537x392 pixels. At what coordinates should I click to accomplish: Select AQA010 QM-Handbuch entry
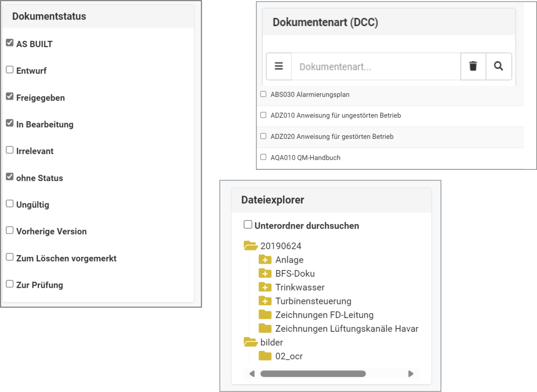263,157
